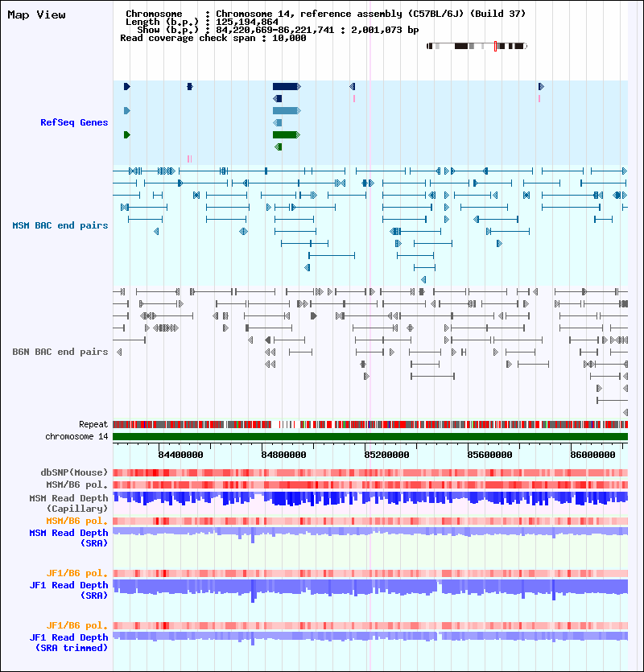Click the left-pointing gene arrow near 85200000 in RefSeq top row
The height and width of the screenshot is (672, 644).
pyautogui.click(x=352, y=87)
